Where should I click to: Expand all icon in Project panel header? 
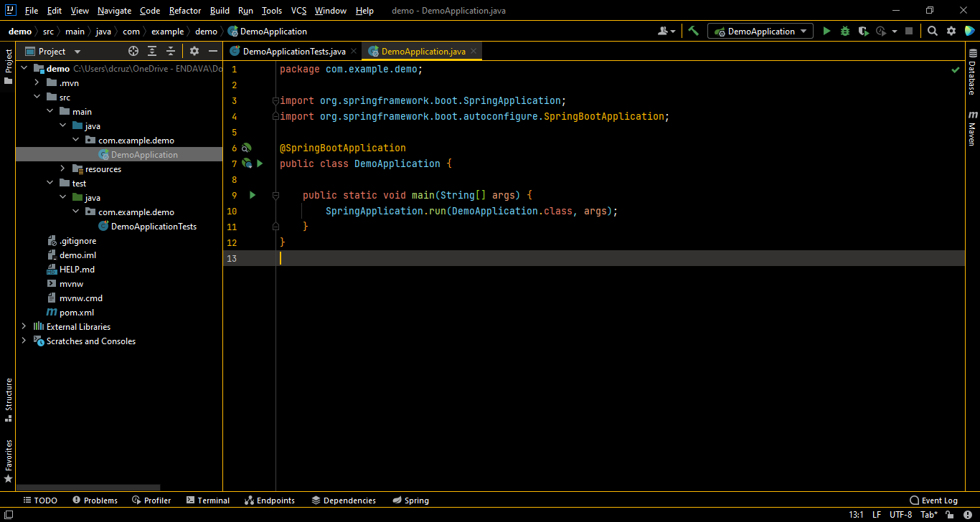tap(152, 51)
